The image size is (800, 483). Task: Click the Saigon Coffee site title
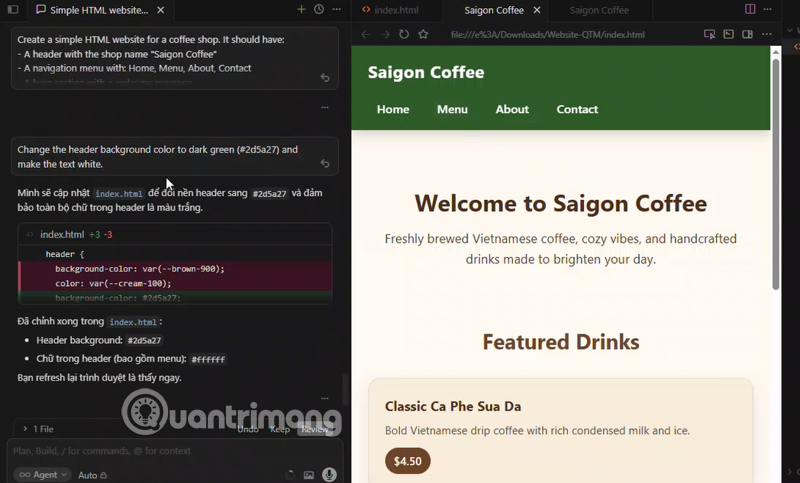(x=426, y=72)
